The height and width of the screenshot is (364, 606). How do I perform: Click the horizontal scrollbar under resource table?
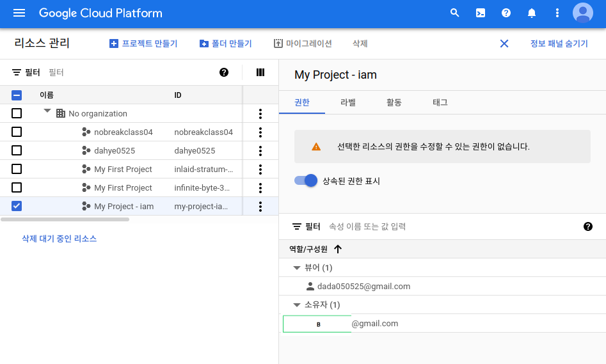[x=65, y=219]
